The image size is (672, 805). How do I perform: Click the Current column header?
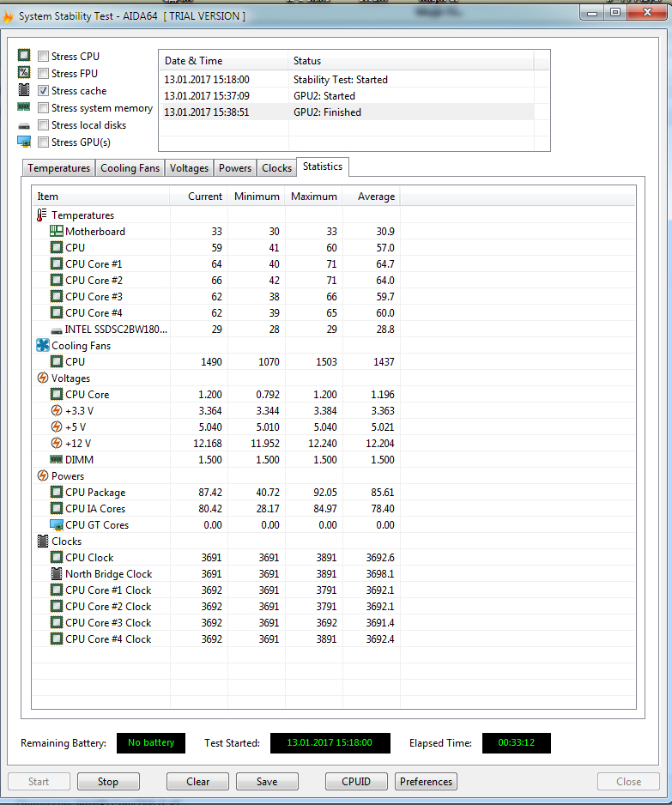[x=198, y=197]
